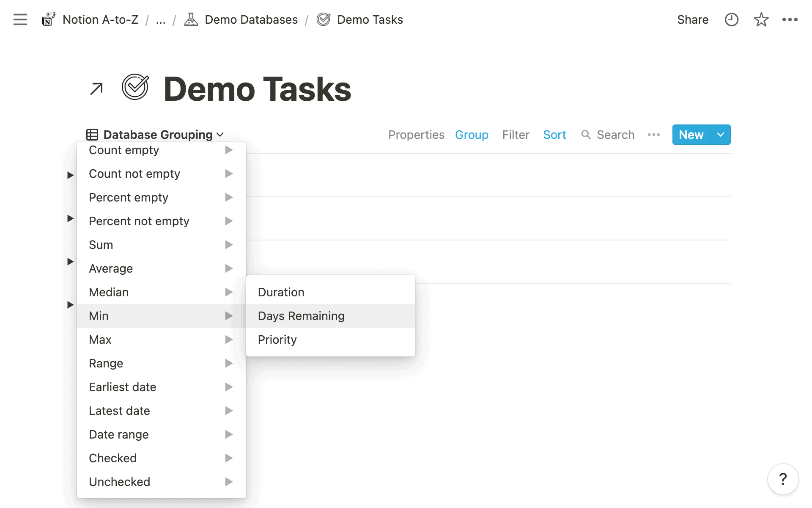
Task: Click the Demo Tasks title checkmark icon
Action: [135, 88]
